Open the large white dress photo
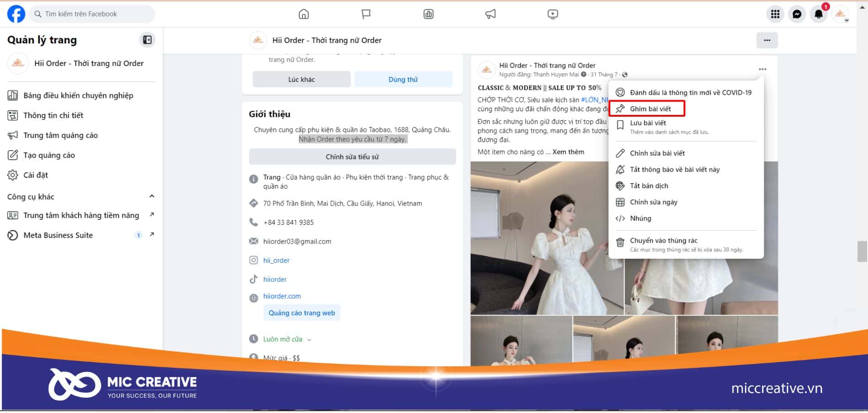The image size is (868, 413). click(x=547, y=238)
